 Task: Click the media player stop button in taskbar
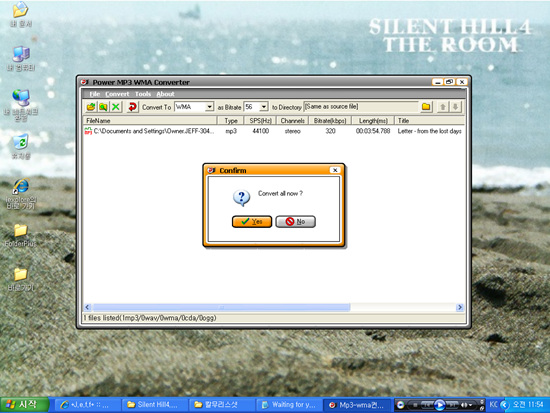click(x=415, y=405)
